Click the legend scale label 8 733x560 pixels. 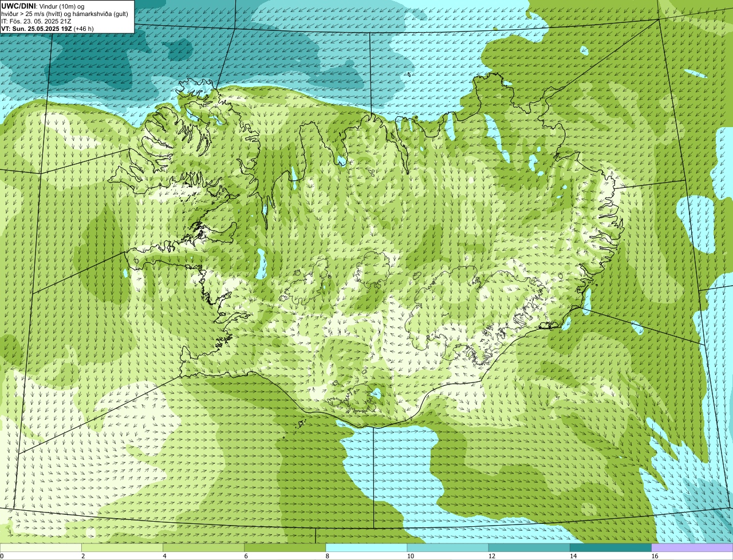click(x=328, y=556)
